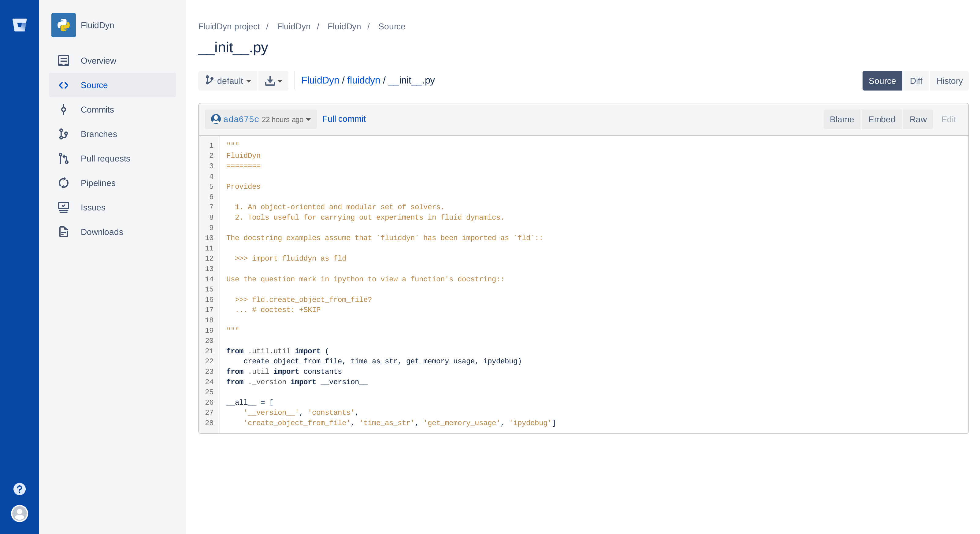This screenshot has height=534, width=980.
Task: Open the Full commit link
Action: pyautogui.click(x=343, y=119)
